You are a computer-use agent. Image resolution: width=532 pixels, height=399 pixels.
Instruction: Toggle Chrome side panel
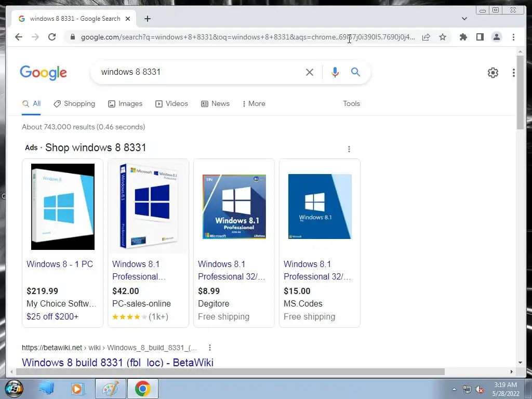click(480, 37)
